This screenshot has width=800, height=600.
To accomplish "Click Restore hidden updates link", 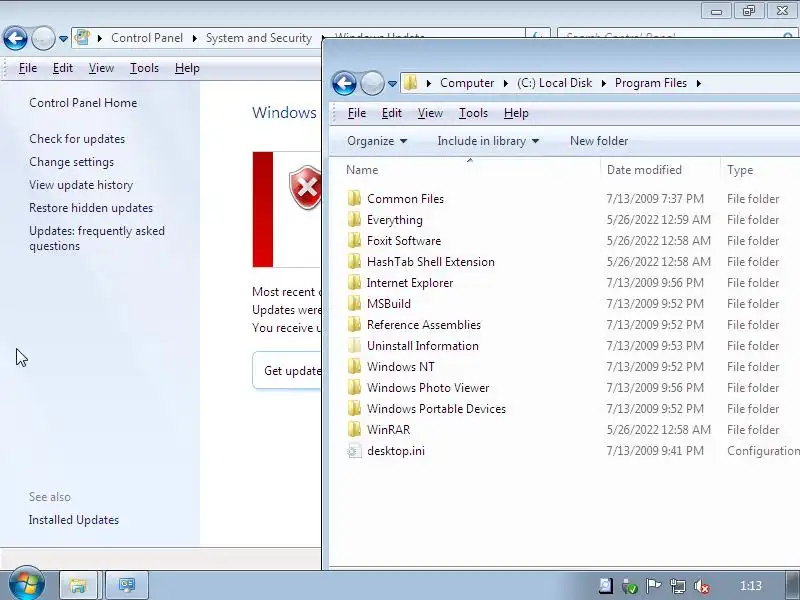I will [91, 208].
